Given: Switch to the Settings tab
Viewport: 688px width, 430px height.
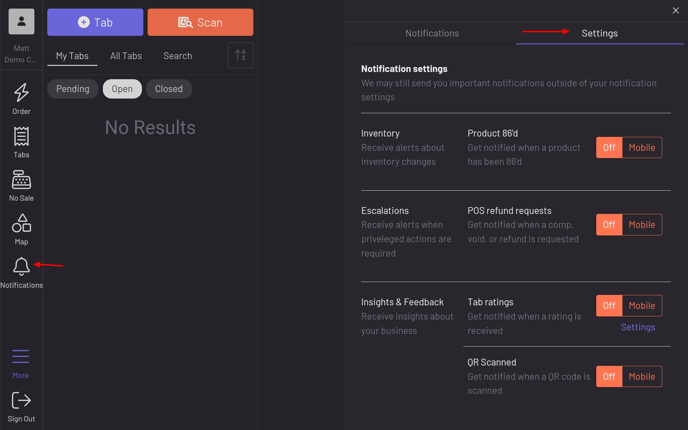Looking at the screenshot, I should 599,33.
